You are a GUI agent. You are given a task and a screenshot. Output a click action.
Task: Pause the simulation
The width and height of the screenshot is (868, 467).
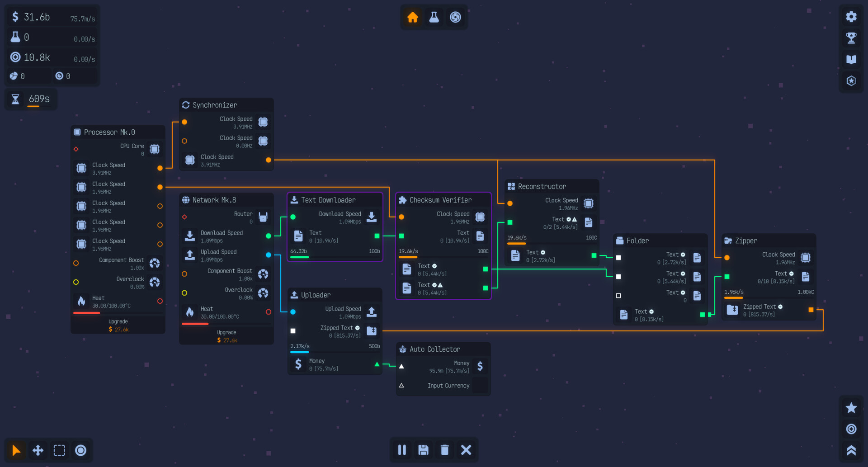pos(401,450)
